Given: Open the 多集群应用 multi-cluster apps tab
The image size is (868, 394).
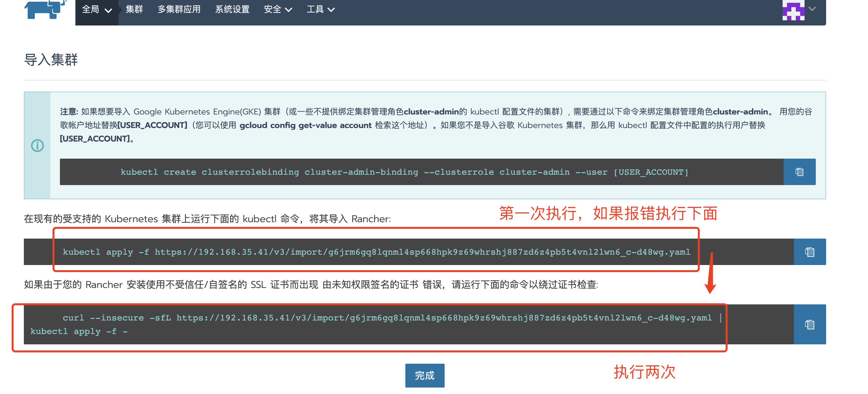Looking at the screenshot, I should (179, 9).
